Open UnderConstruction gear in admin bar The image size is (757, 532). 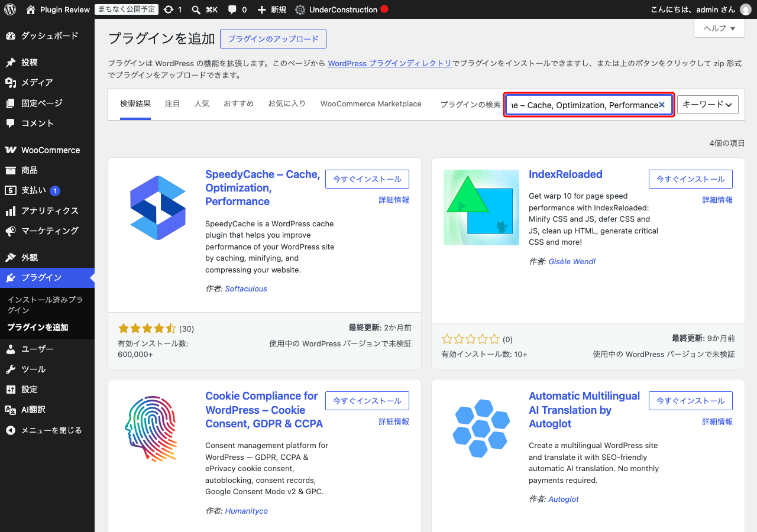[300, 9]
